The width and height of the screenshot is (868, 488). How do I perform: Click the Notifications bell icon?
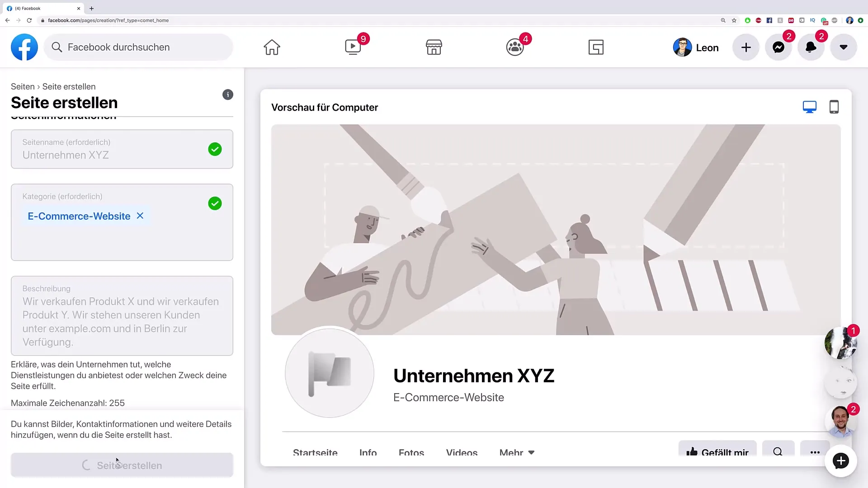point(811,47)
